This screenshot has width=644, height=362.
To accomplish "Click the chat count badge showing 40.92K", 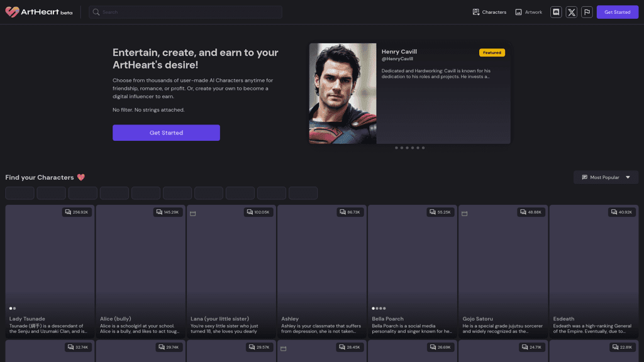I will tap(621, 212).
